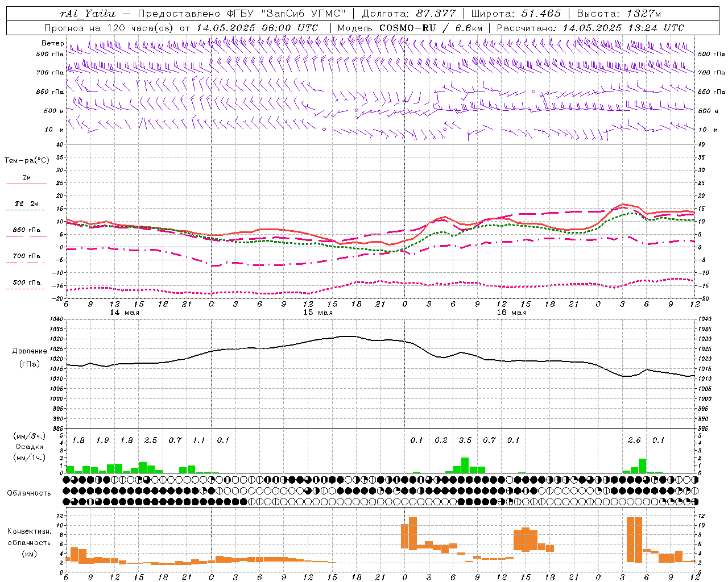Viewport: 728px width, 582px height.
Task: Click the station name rAl_Yailu in header
Action: click(x=88, y=14)
